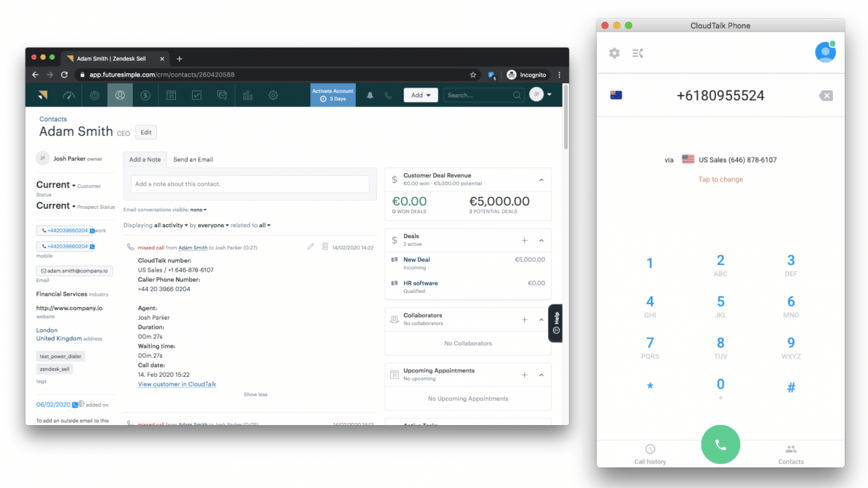The width and height of the screenshot is (868, 488).
Task: Open JP user account menu
Action: (x=541, y=94)
